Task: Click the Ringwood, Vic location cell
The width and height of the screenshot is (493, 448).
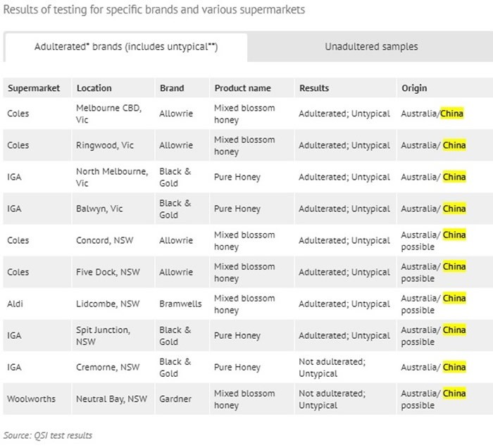Action: point(105,145)
